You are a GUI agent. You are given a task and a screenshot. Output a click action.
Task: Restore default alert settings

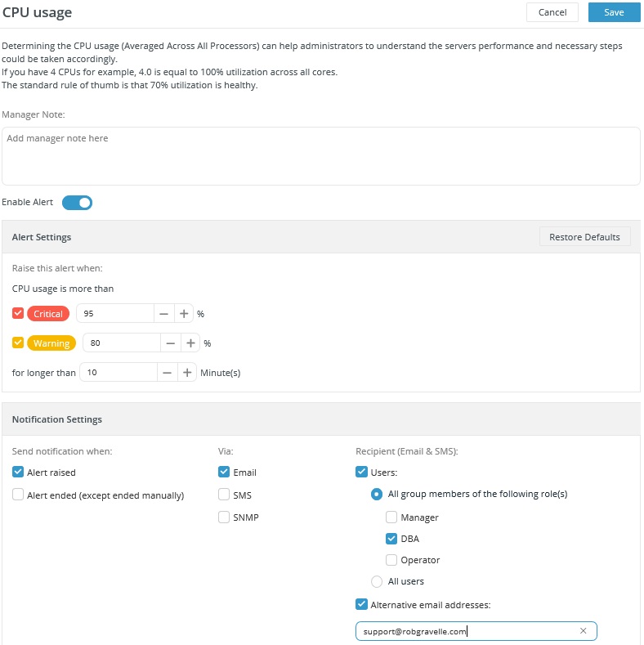[584, 237]
